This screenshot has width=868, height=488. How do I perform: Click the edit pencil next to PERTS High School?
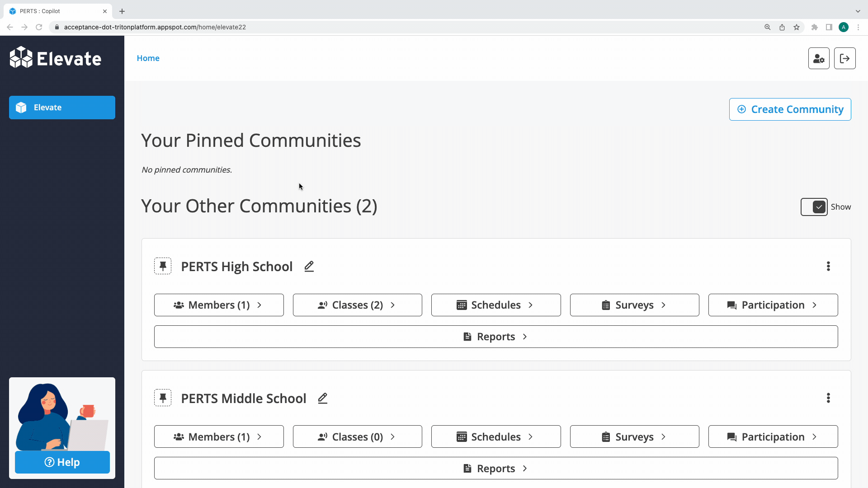(309, 267)
